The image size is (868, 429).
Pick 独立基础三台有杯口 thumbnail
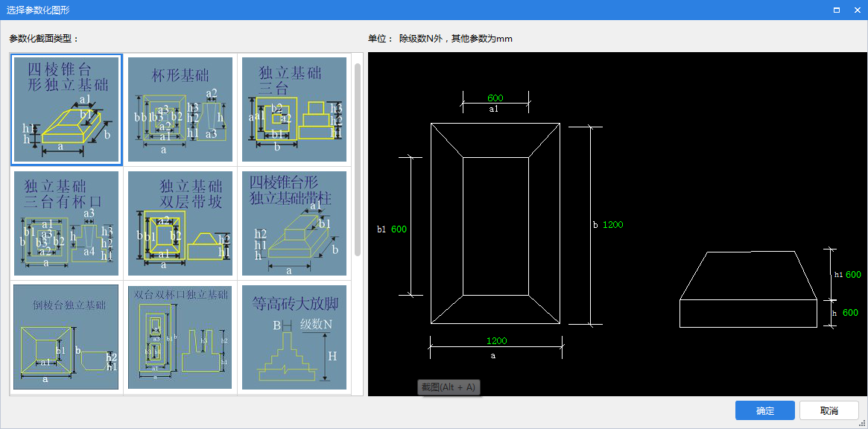[66, 223]
